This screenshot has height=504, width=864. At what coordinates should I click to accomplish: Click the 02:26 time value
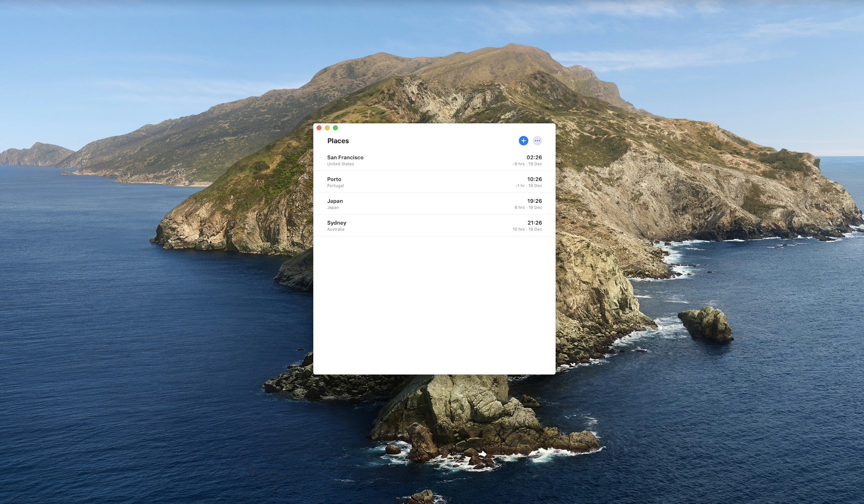[x=534, y=157]
